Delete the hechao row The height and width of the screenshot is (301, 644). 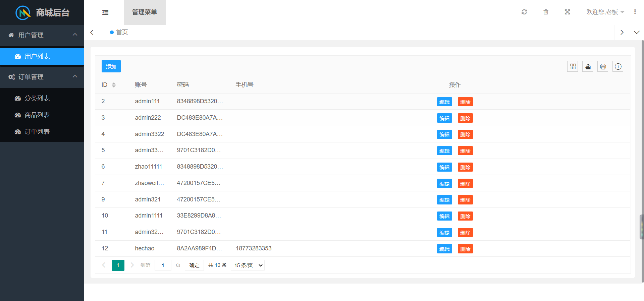[465, 249]
